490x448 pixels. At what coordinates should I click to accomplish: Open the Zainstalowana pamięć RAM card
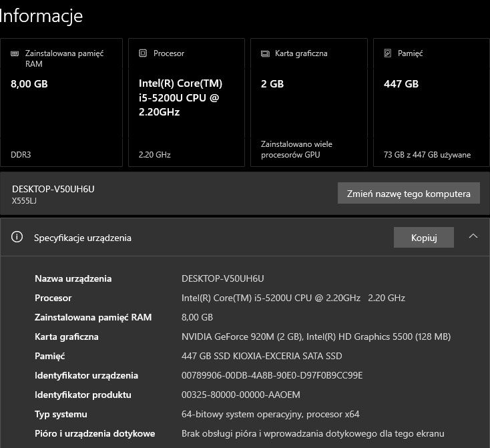click(61, 103)
